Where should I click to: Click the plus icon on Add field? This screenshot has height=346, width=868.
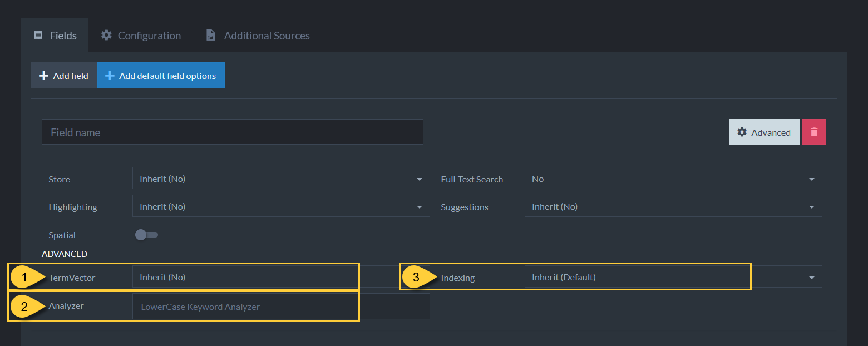tap(44, 76)
